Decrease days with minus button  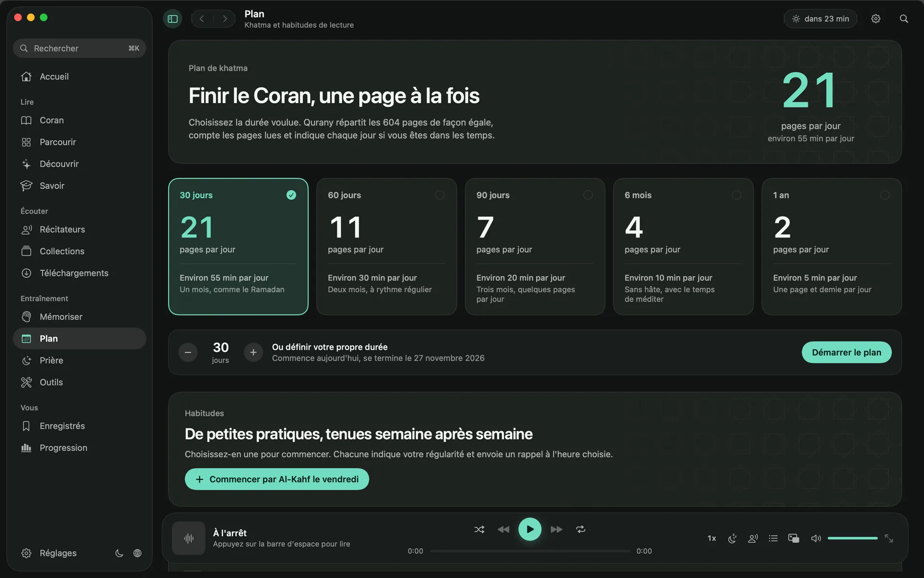pos(188,353)
